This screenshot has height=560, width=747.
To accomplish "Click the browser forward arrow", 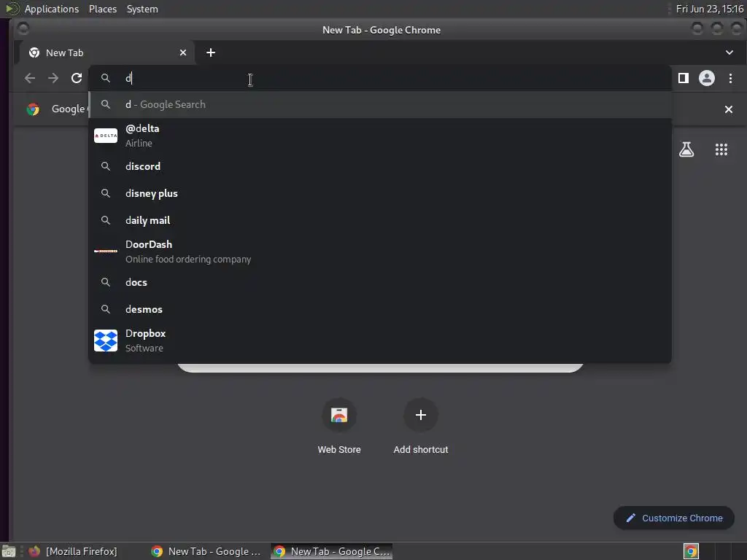I will click(x=53, y=78).
